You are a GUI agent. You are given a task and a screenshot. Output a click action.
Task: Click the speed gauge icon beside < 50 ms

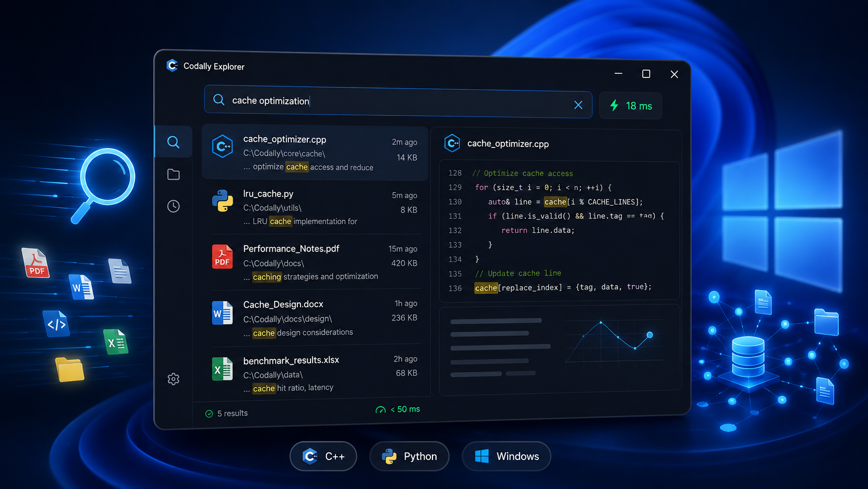click(x=381, y=409)
